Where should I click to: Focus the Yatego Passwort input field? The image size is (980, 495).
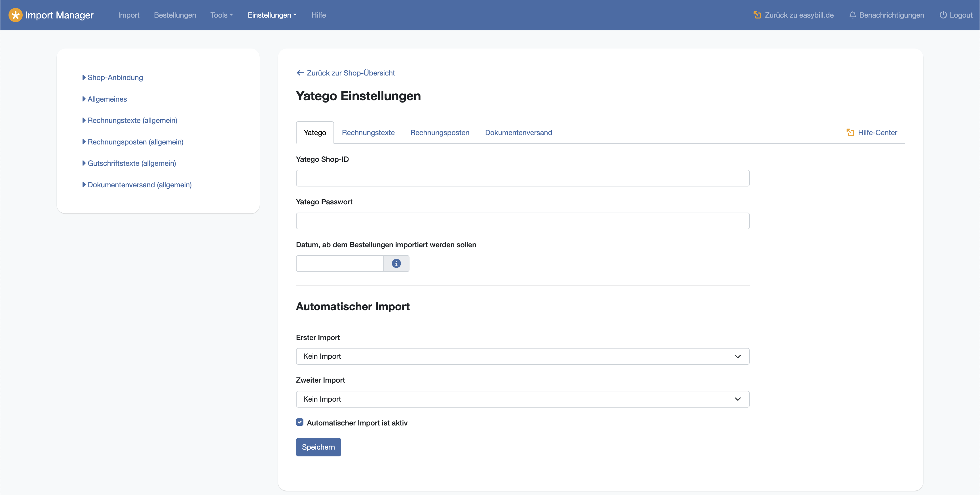pos(522,221)
